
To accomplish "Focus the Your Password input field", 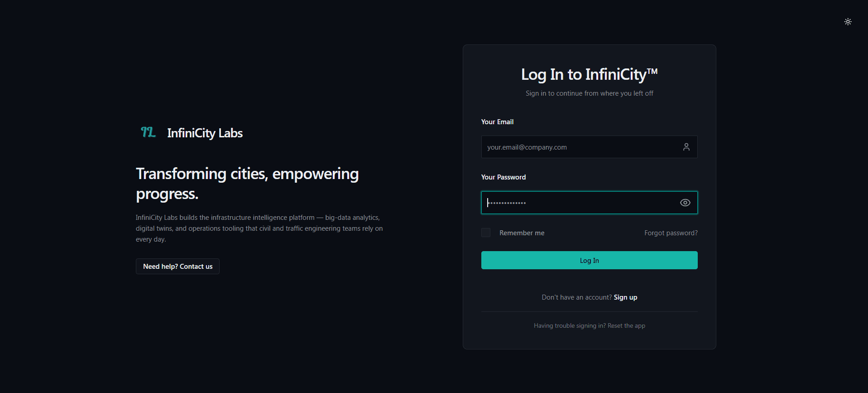I will pos(589,203).
